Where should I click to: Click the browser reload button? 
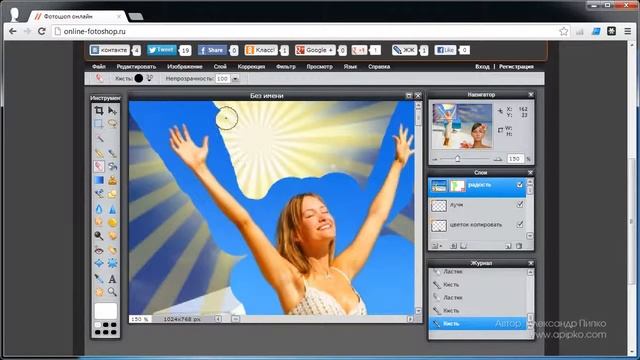coord(42,31)
